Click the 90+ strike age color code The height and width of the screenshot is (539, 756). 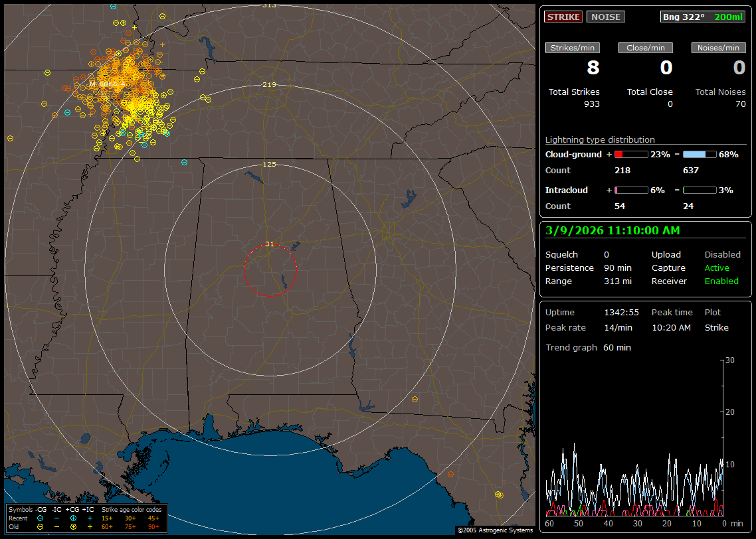(x=153, y=526)
